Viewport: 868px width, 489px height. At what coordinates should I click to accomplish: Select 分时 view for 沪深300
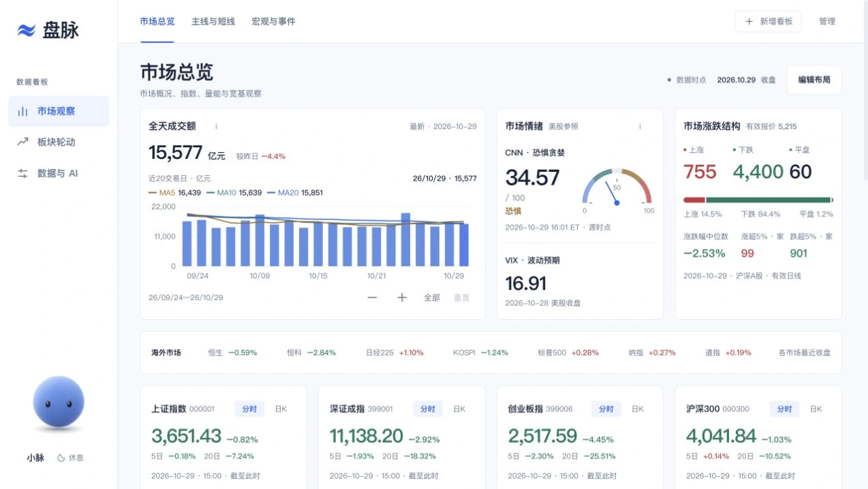784,409
